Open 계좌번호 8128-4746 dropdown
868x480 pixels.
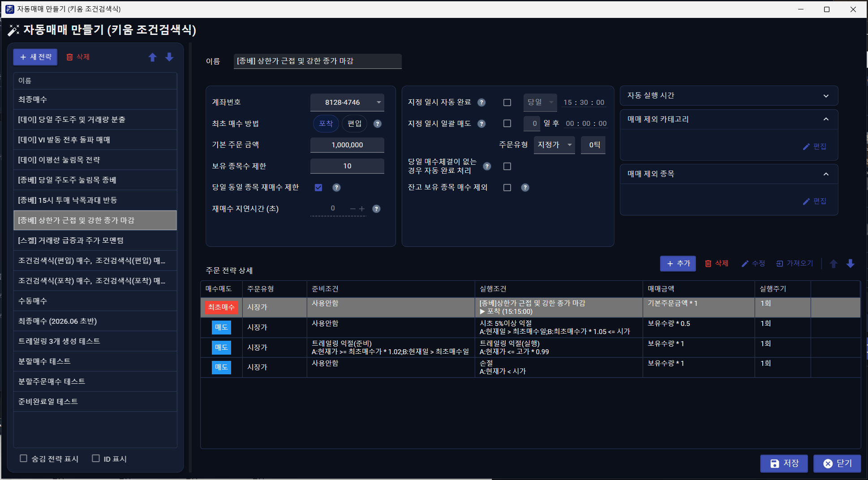pyautogui.click(x=347, y=103)
